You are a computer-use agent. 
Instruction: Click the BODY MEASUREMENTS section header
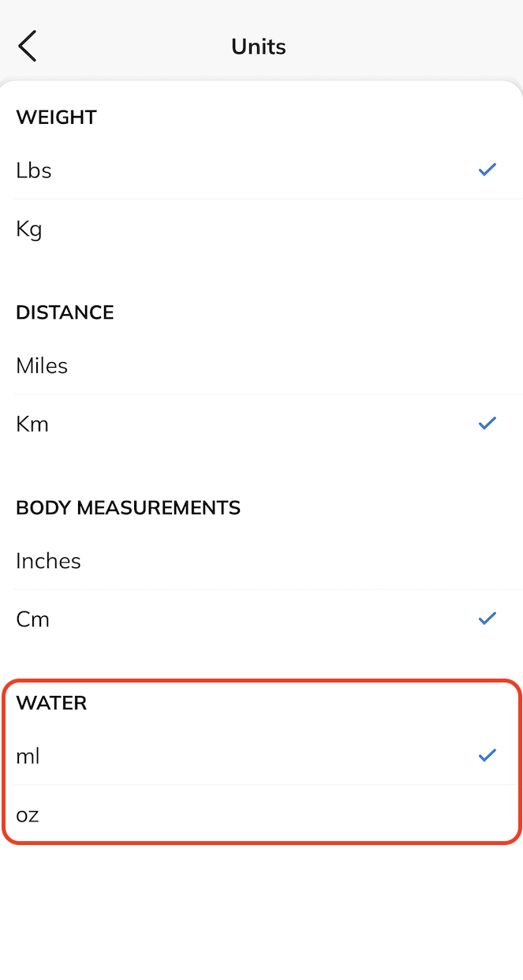(128, 507)
